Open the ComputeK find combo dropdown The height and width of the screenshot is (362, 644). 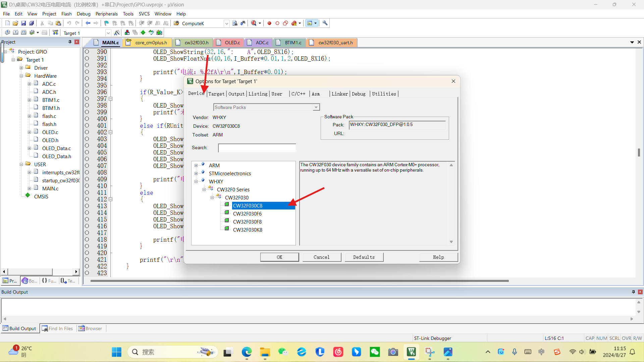[227, 23]
